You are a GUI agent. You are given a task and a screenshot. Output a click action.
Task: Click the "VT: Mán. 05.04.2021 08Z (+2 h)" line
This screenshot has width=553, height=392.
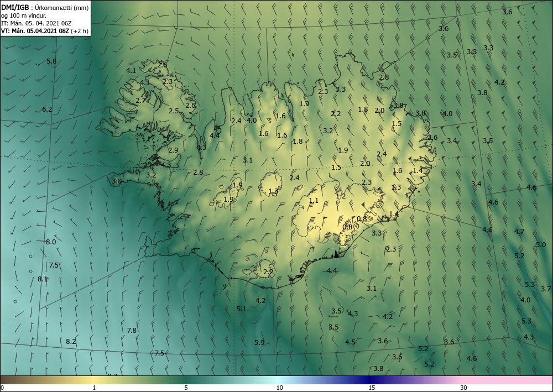click(x=45, y=31)
